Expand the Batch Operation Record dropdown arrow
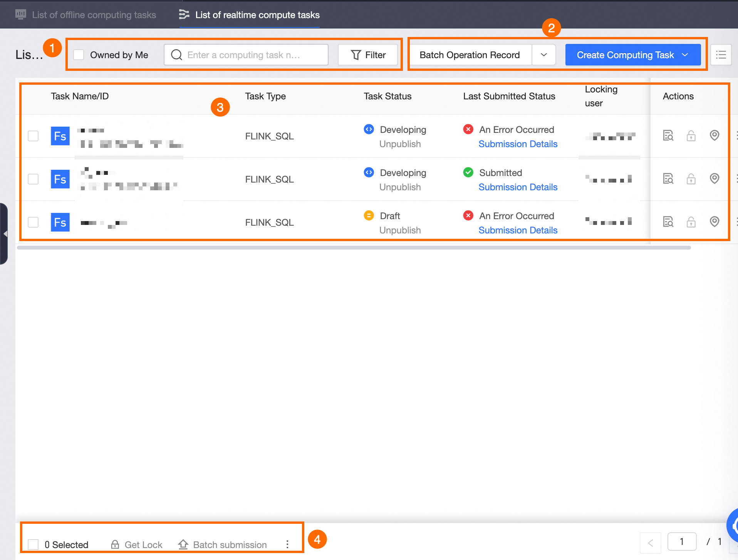Viewport: 738px width, 560px height. 544,55
